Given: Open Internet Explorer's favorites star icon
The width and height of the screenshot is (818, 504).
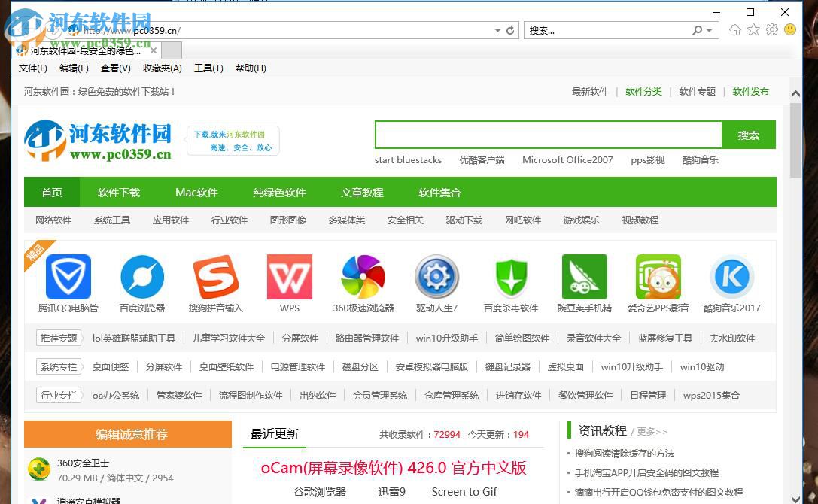Looking at the screenshot, I should pyautogui.click(x=753, y=30).
